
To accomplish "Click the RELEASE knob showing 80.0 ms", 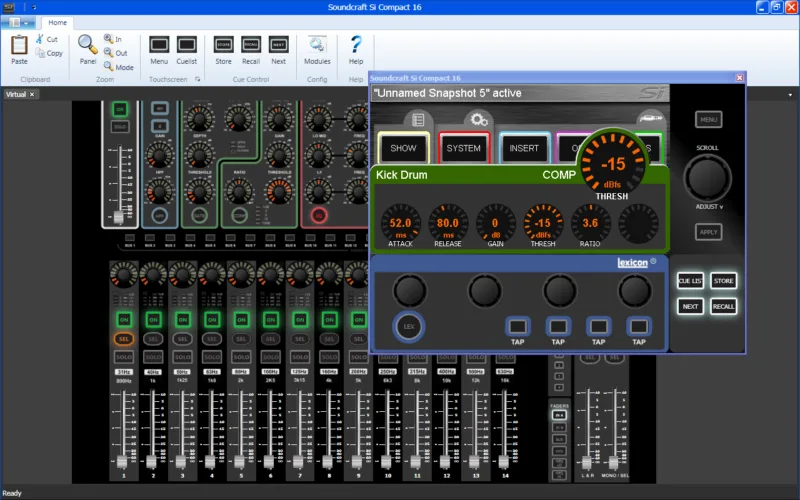I will pos(448,222).
